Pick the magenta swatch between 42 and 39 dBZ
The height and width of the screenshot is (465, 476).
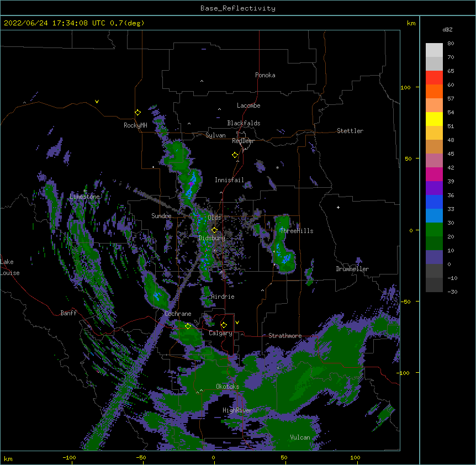coord(434,174)
